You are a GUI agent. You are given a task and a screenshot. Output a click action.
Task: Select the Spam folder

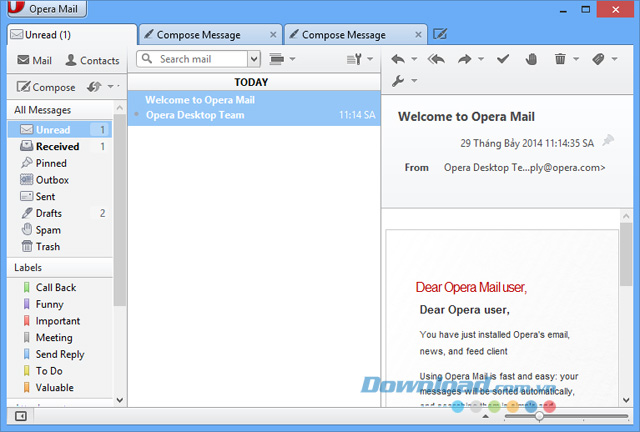(60, 230)
